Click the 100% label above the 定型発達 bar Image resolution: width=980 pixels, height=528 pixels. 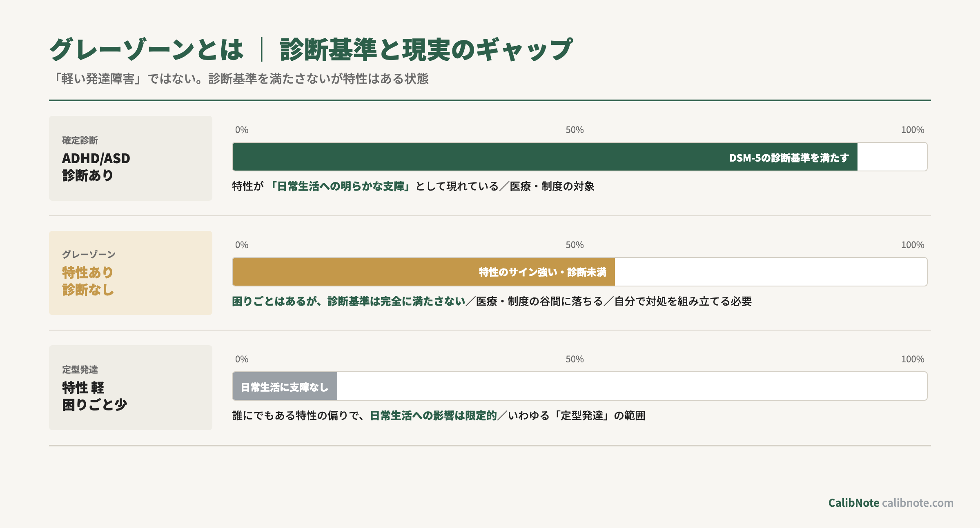(x=913, y=359)
